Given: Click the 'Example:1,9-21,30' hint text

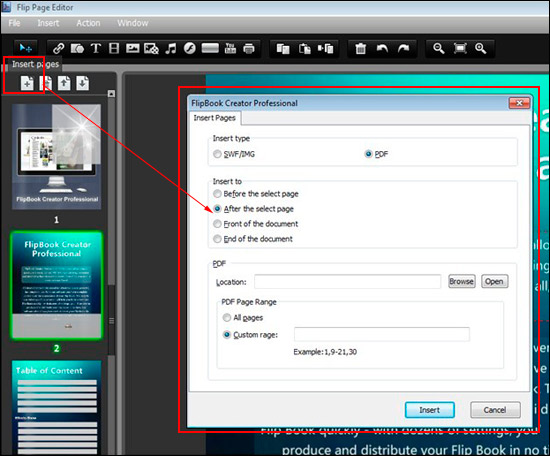Looking at the screenshot, I should tap(325, 352).
